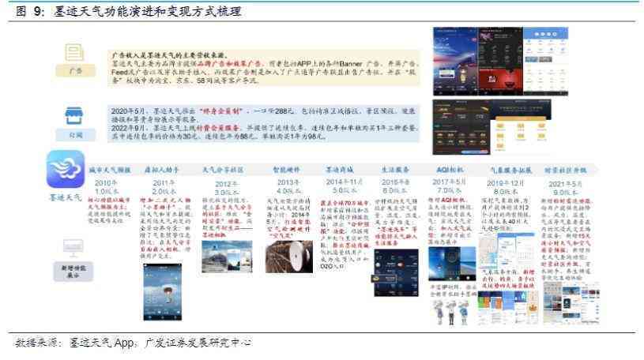The height and width of the screenshot is (360, 644).
Task: Click the yellow document icon above 广告
Action: [75, 53]
